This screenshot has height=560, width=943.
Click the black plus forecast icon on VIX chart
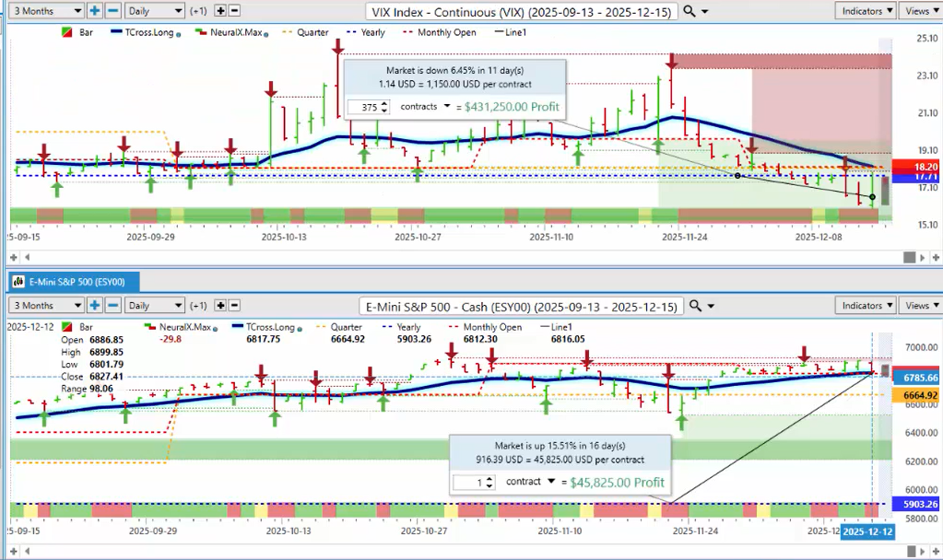click(x=220, y=11)
